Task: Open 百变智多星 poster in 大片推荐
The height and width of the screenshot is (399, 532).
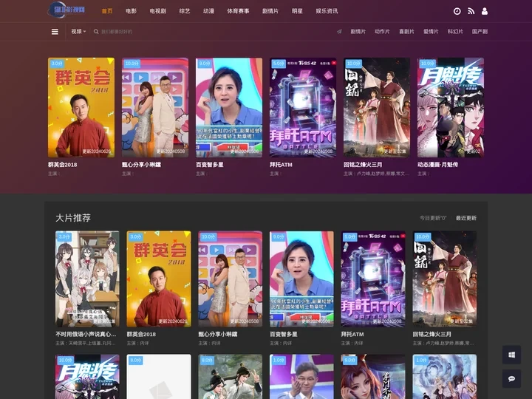Action: [301, 279]
